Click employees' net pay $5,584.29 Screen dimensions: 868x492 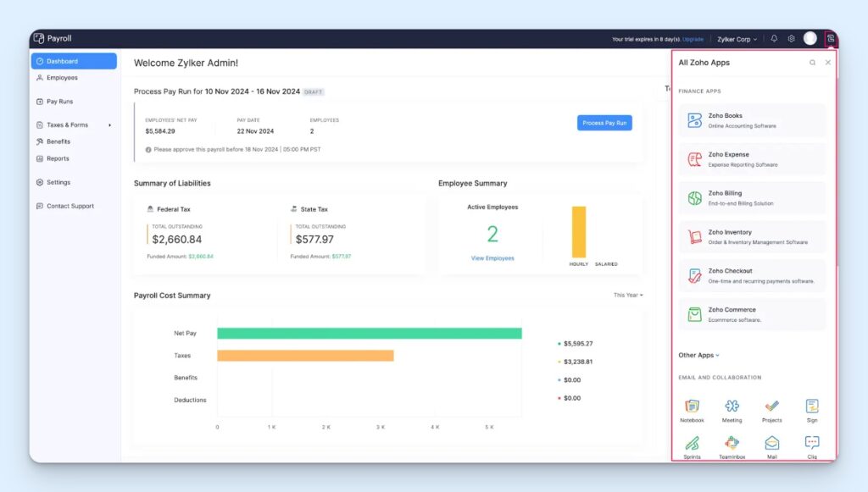pyautogui.click(x=160, y=131)
